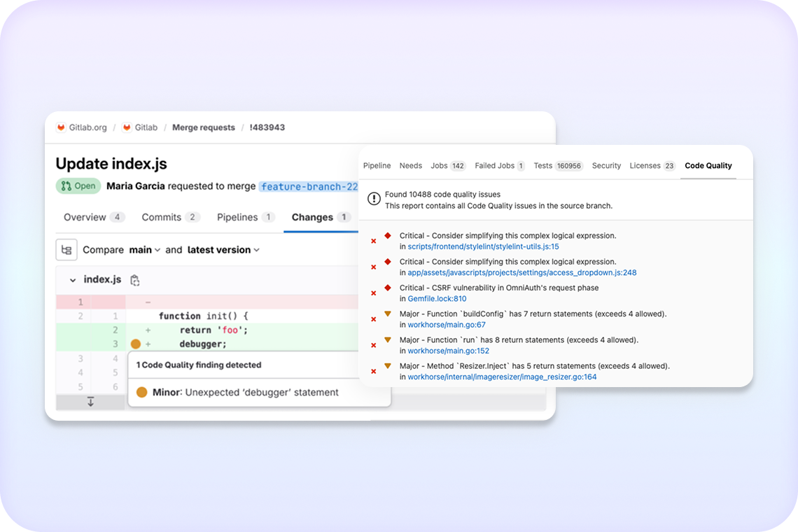Open the Gitlab project breadcrumb link

coord(146,127)
